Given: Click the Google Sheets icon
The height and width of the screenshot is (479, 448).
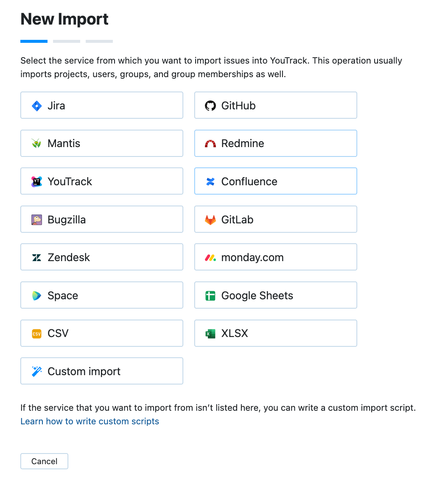Looking at the screenshot, I should click(x=211, y=295).
